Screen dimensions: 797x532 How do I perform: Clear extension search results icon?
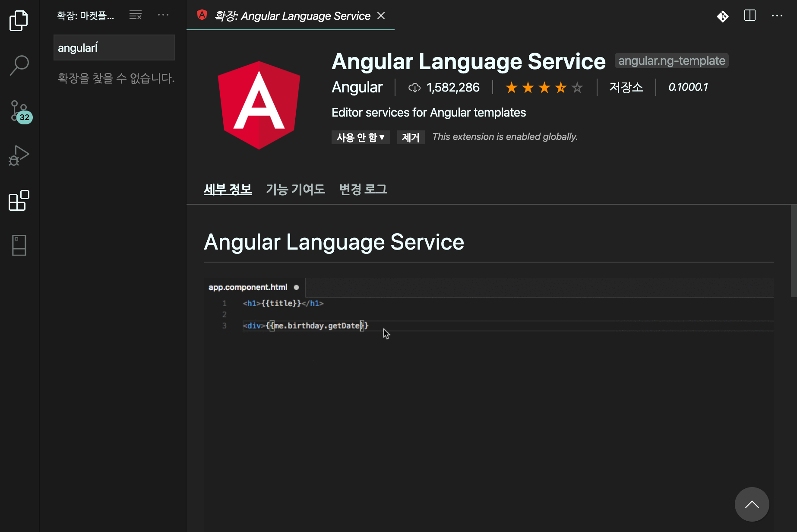(136, 15)
